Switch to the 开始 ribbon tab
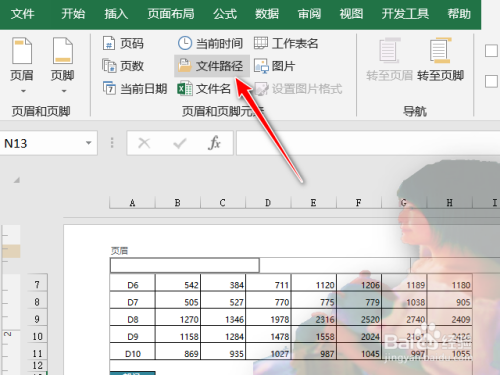Image resolution: width=500 pixels, height=375 pixels. coord(73,14)
